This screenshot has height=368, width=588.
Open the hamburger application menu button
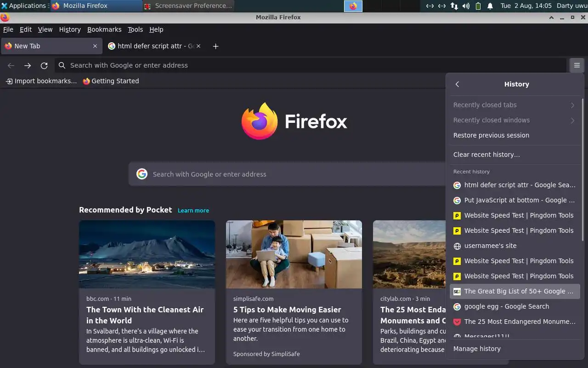pos(577,65)
